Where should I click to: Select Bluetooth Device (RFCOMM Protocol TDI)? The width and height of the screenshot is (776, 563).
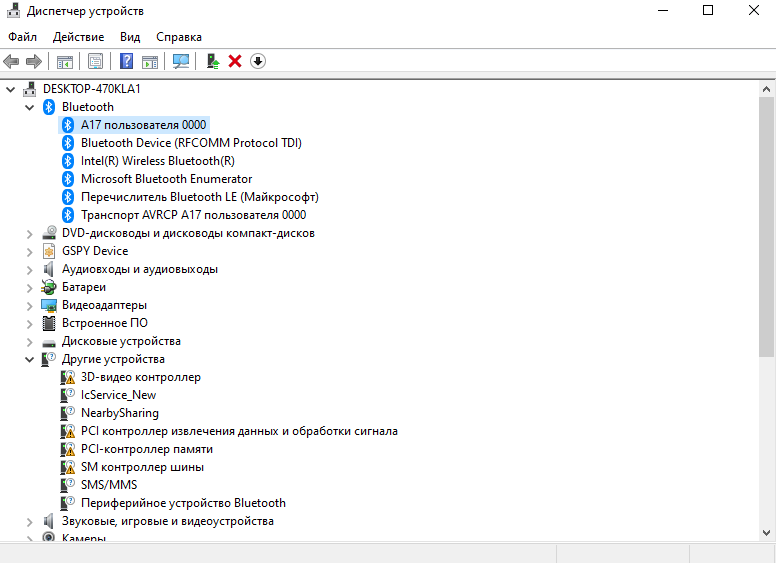pyautogui.click(x=191, y=143)
